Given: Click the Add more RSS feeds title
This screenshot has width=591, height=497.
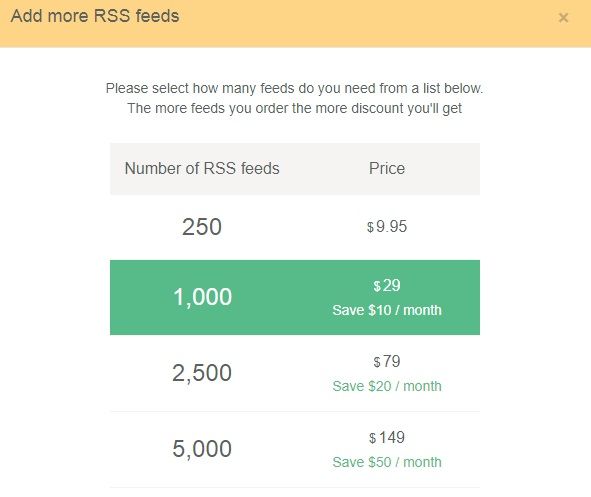Looking at the screenshot, I should [x=95, y=16].
